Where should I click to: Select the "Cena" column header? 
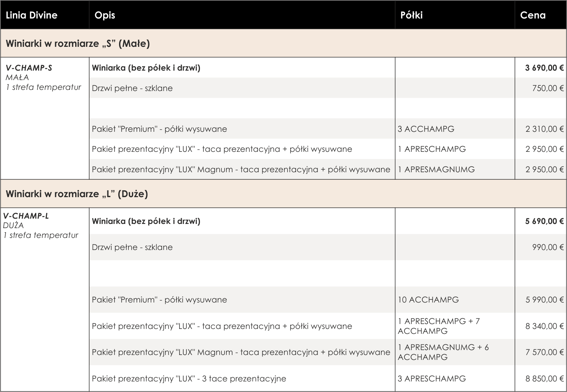click(x=533, y=15)
